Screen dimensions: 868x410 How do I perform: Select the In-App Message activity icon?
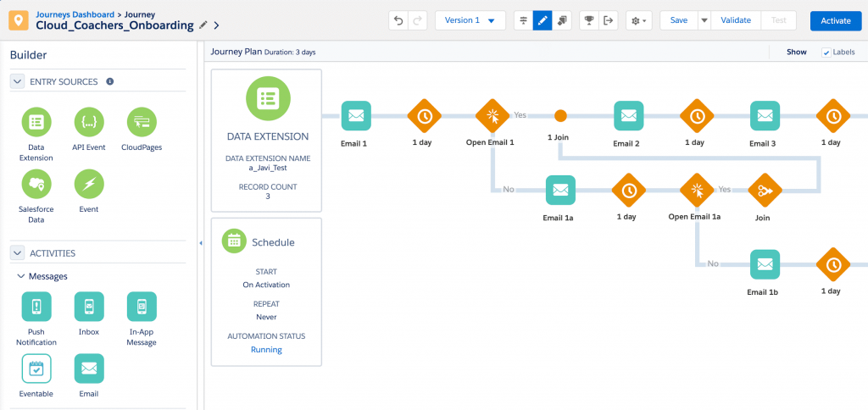[x=142, y=307]
